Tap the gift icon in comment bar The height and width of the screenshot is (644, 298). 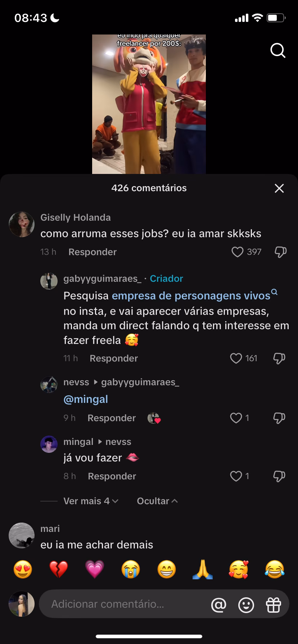(x=274, y=605)
